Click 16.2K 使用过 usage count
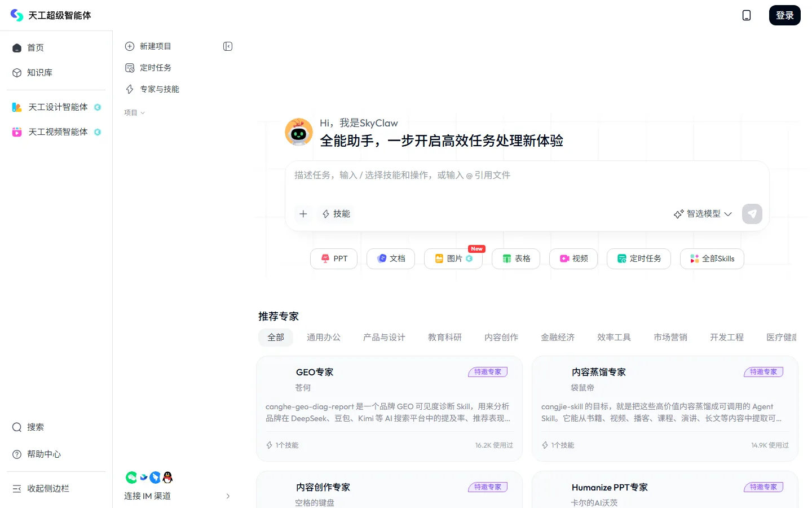The image size is (812, 508). [x=494, y=445]
